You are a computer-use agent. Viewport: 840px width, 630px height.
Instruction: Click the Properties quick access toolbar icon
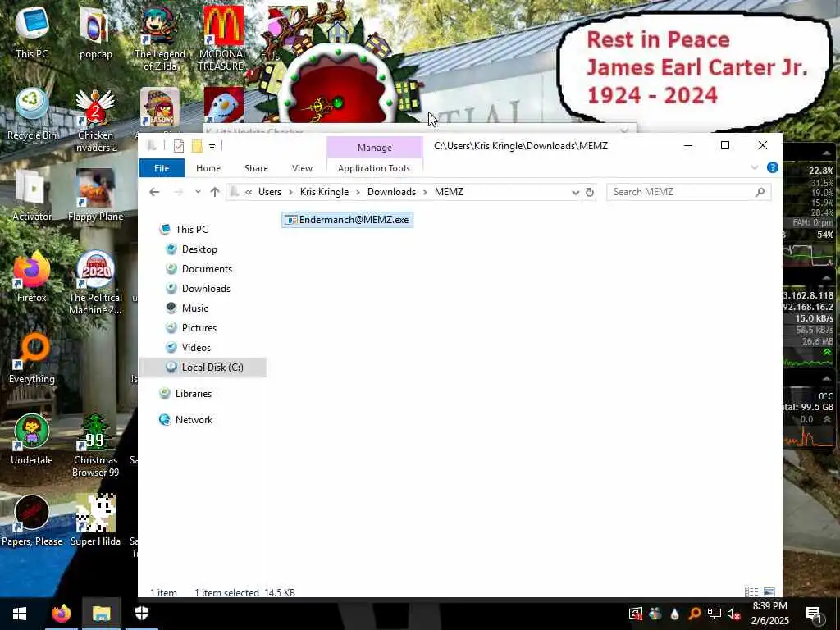pyautogui.click(x=179, y=146)
